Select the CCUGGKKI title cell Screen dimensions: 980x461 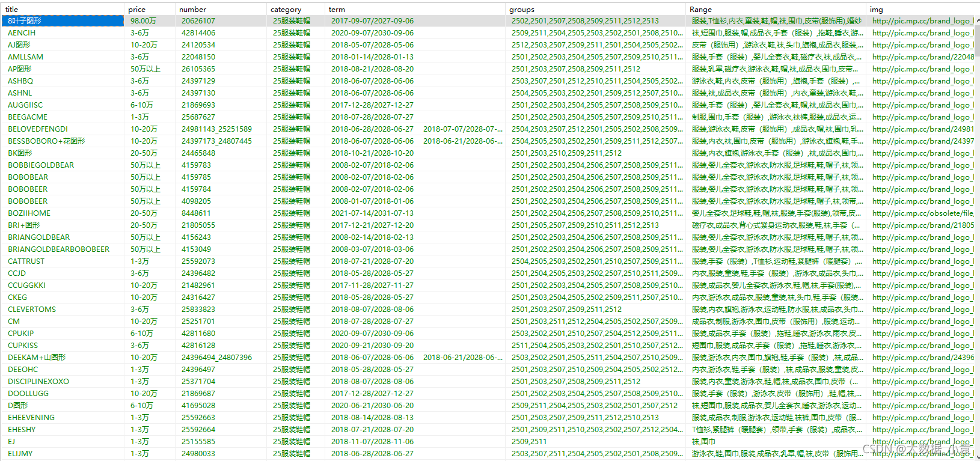tap(63, 285)
